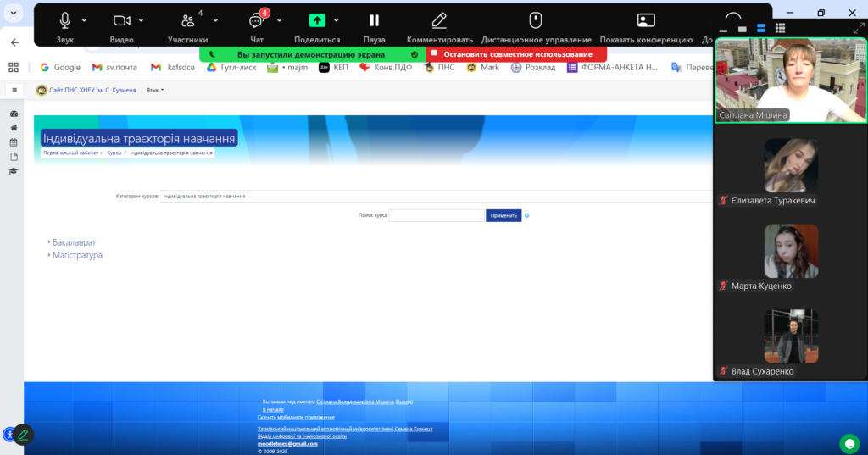Click the home sidebar icon
Viewport: 868px width, 455px height.
point(14,128)
